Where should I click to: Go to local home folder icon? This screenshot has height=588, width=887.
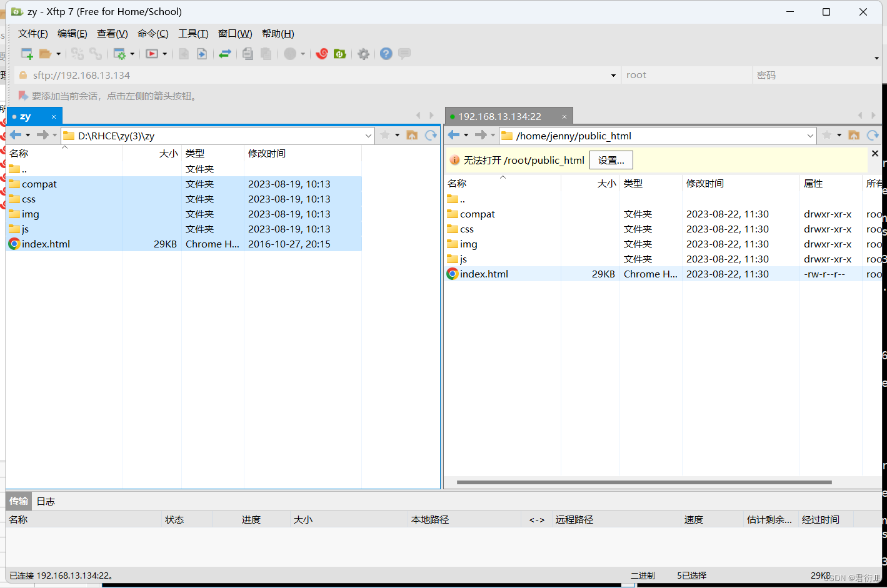pyautogui.click(x=412, y=135)
